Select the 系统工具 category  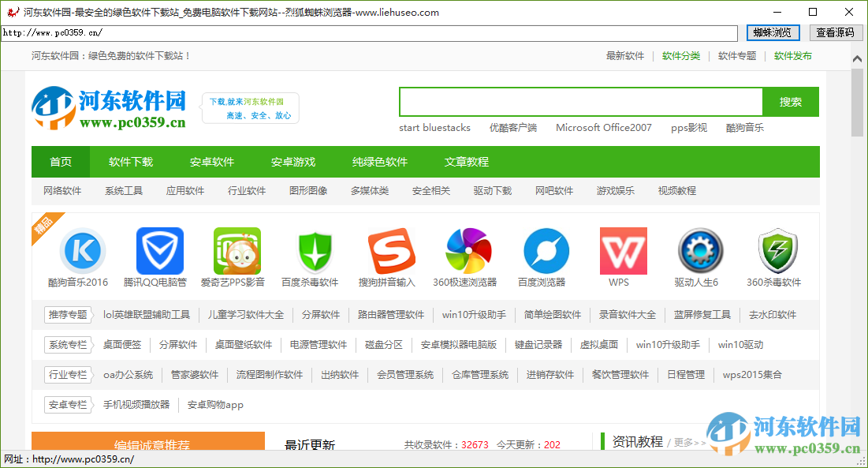pyautogui.click(x=123, y=190)
